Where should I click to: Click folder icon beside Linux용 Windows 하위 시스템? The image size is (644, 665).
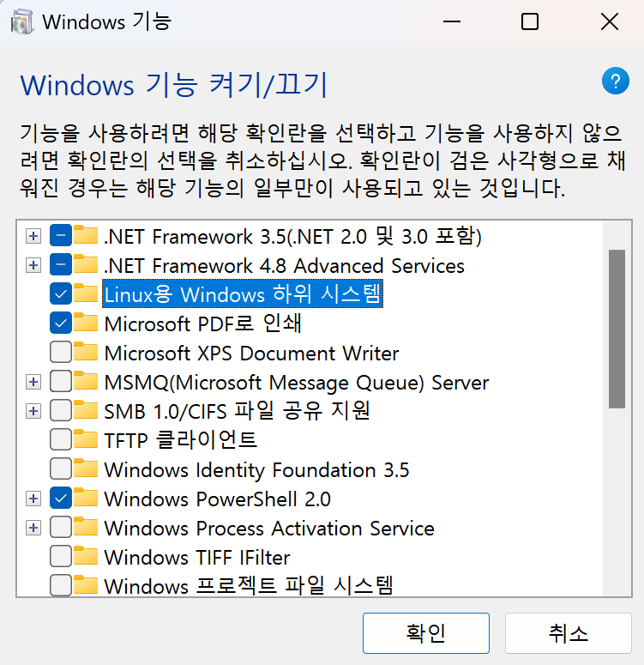[86, 293]
